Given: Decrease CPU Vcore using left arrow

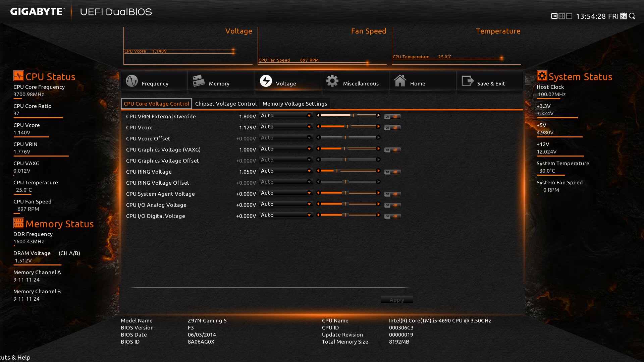Looking at the screenshot, I should coord(318,126).
